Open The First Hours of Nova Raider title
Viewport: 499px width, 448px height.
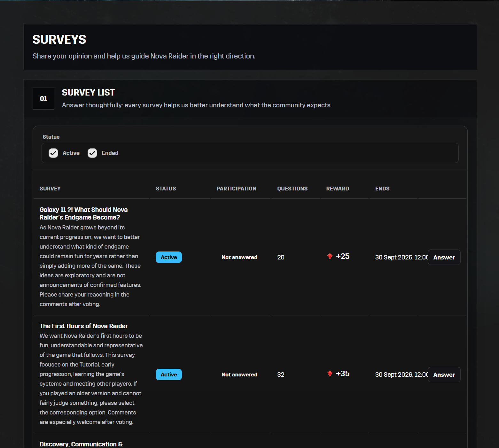coord(84,326)
